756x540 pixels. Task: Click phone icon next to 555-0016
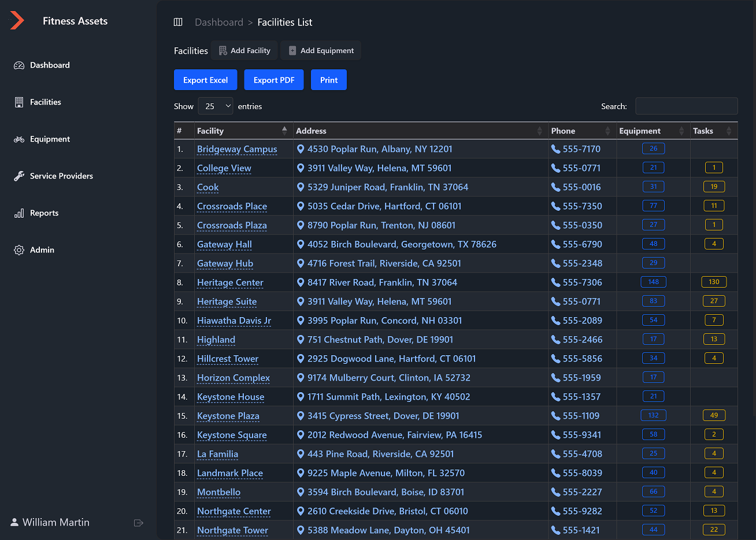click(x=555, y=187)
